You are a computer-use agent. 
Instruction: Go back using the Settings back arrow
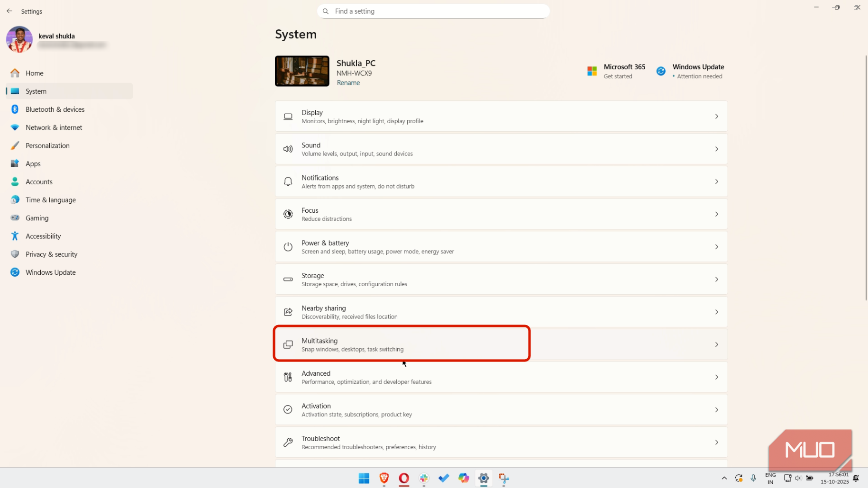(9, 11)
